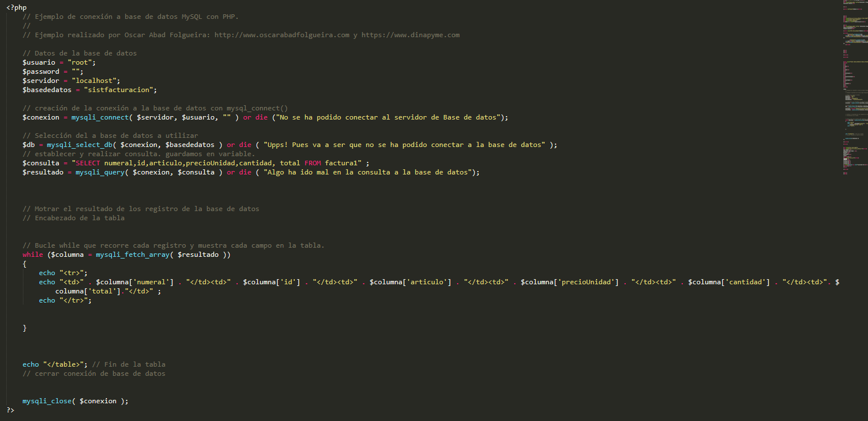Image resolution: width=868 pixels, height=421 pixels.
Task: Click the $columna['numeral'] array access
Action: [x=135, y=282]
